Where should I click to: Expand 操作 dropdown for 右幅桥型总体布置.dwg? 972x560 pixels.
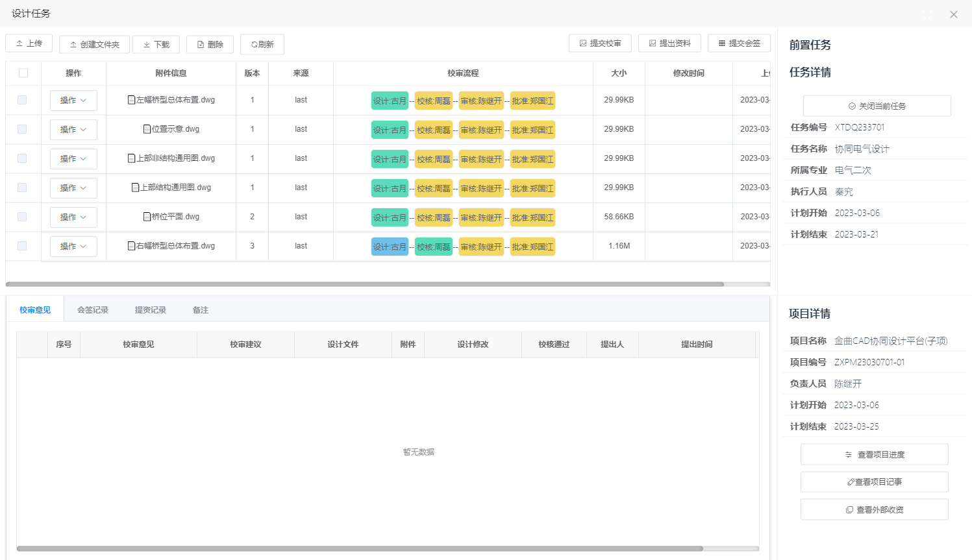73,247
